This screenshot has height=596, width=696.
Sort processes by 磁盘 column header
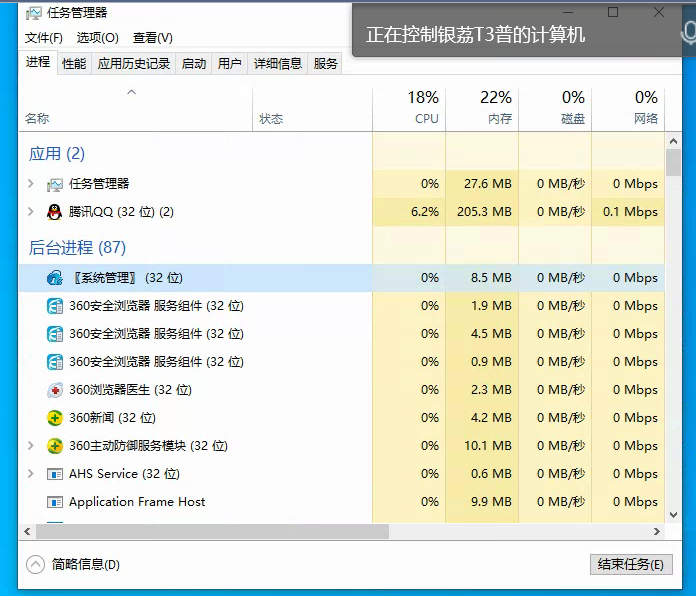click(555, 109)
